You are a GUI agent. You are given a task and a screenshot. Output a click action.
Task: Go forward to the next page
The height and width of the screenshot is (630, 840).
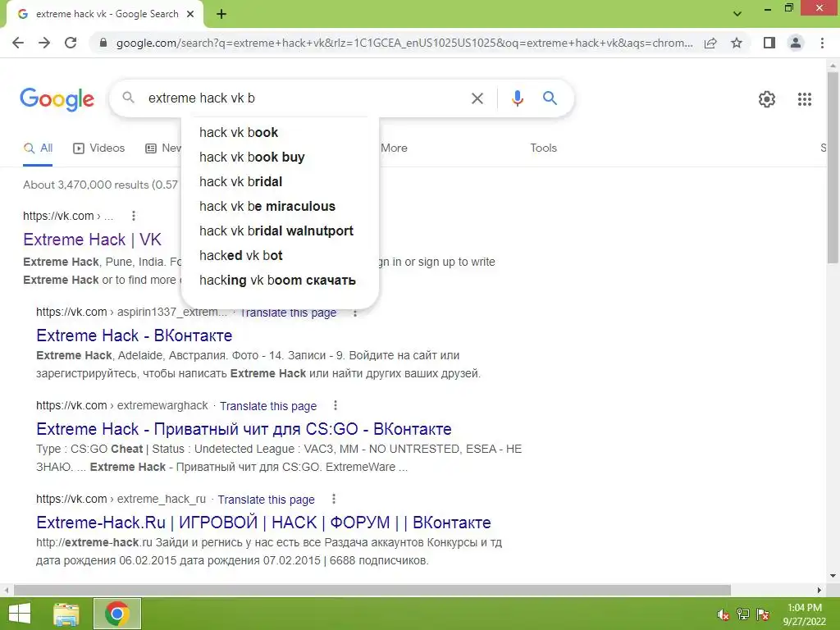44,43
